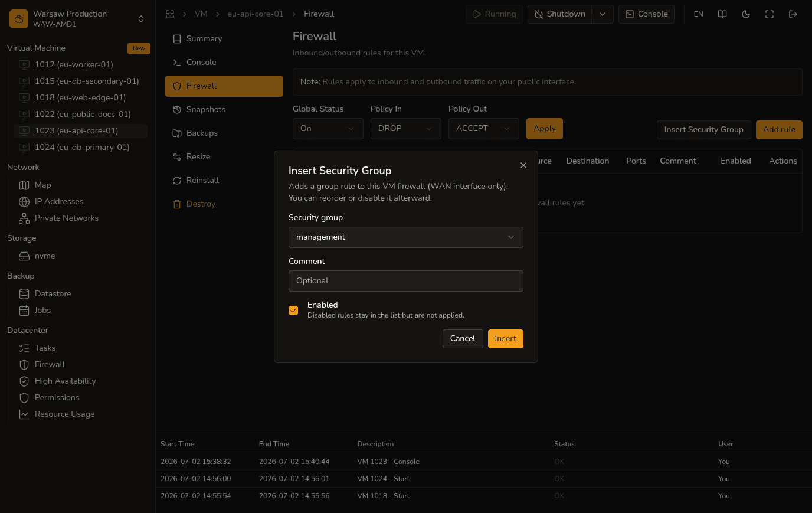The image size is (812, 513).
Task: Click the Shutdown button
Action: (x=560, y=14)
